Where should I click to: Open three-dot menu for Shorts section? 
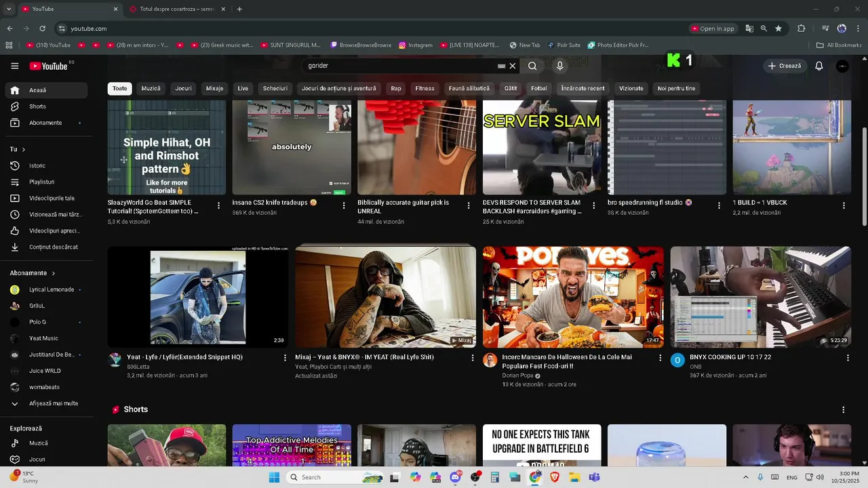pyautogui.click(x=844, y=410)
